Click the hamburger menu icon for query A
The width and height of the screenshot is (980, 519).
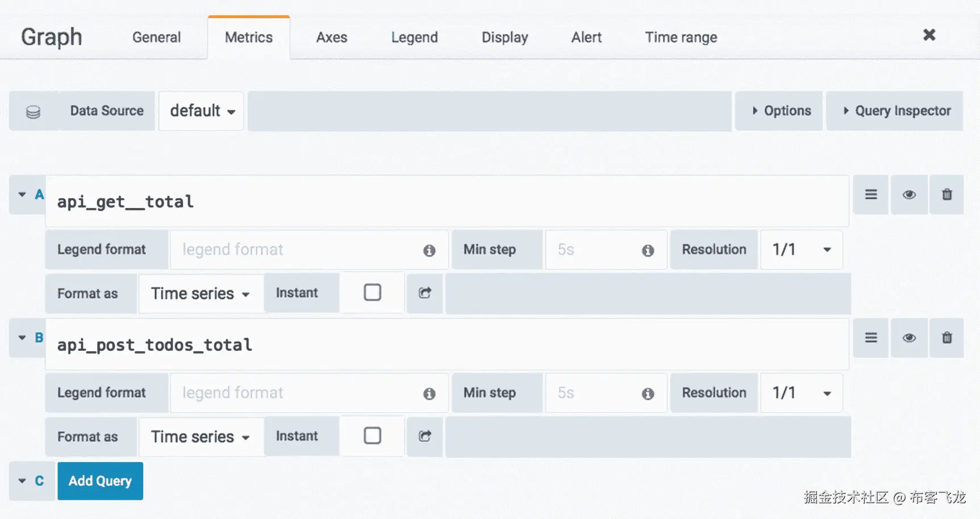tap(871, 194)
